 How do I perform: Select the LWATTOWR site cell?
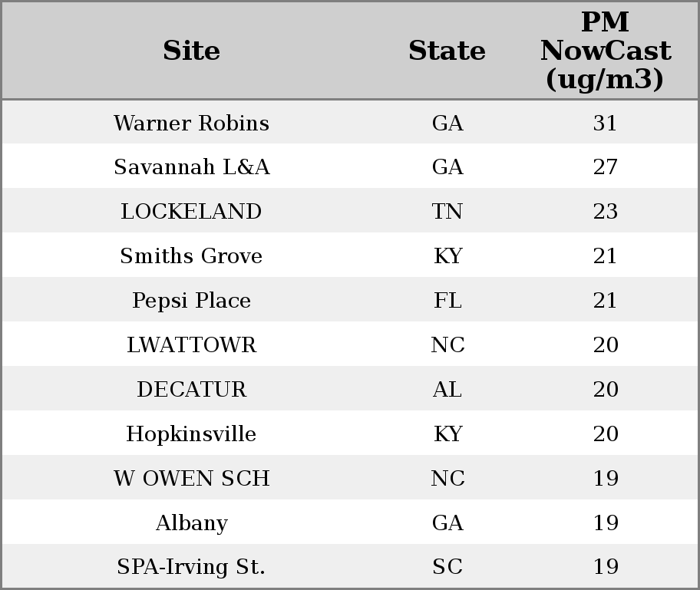click(x=191, y=345)
